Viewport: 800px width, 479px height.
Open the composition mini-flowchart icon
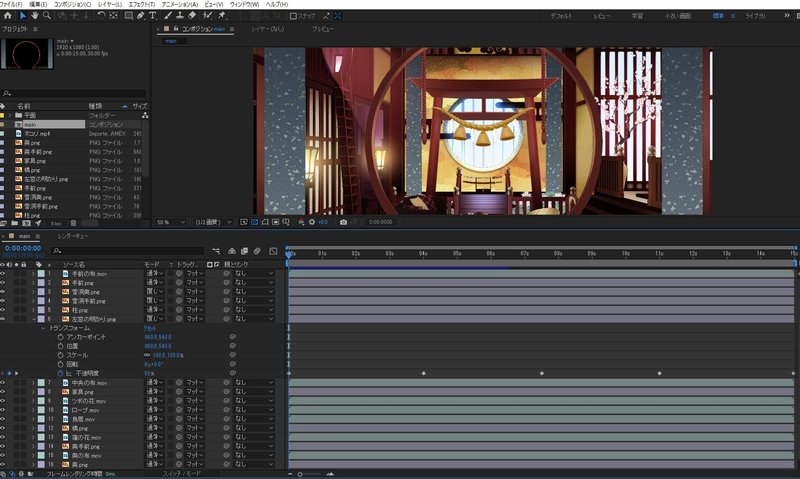pos(216,251)
